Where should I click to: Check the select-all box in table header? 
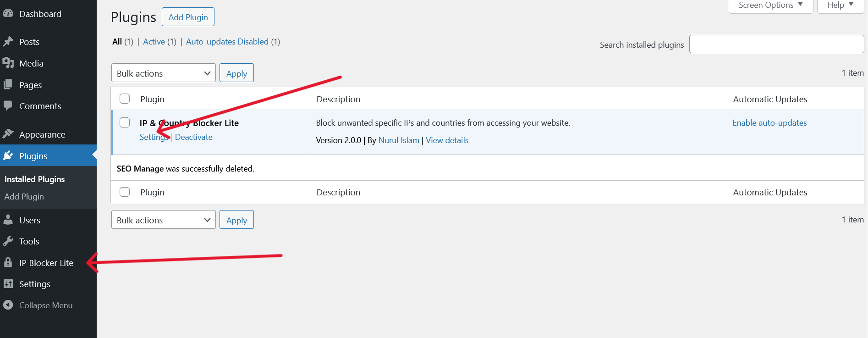click(125, 99)
